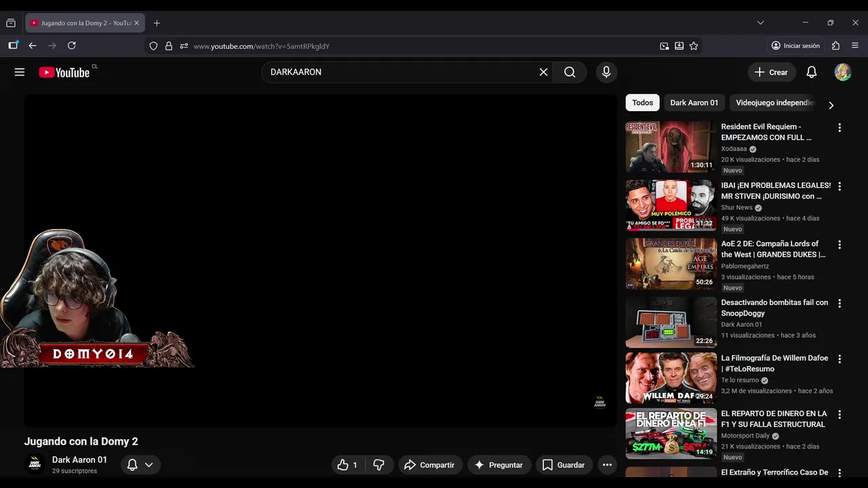
Task: Open the site permissions icon
Action: coord(184,46)
